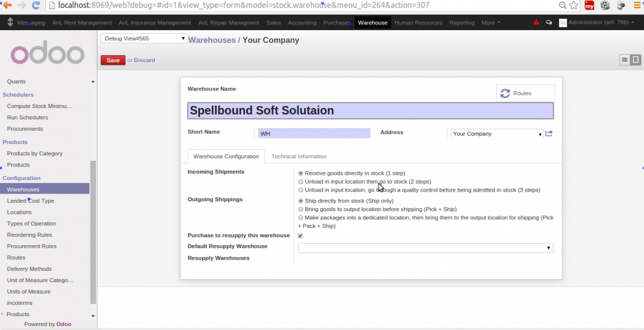
Task: Bookmark this page with star icon
Action: 573,6
